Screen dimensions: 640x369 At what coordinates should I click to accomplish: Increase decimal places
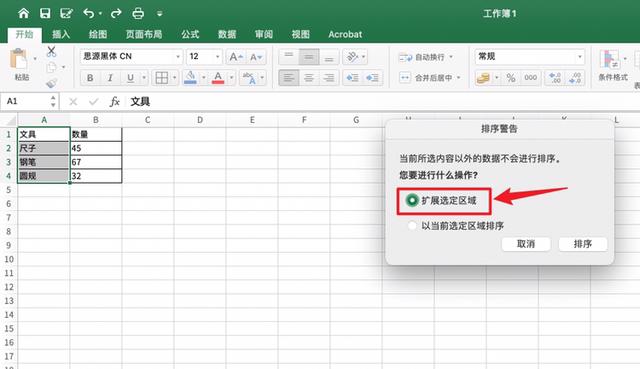coord(555,78)
